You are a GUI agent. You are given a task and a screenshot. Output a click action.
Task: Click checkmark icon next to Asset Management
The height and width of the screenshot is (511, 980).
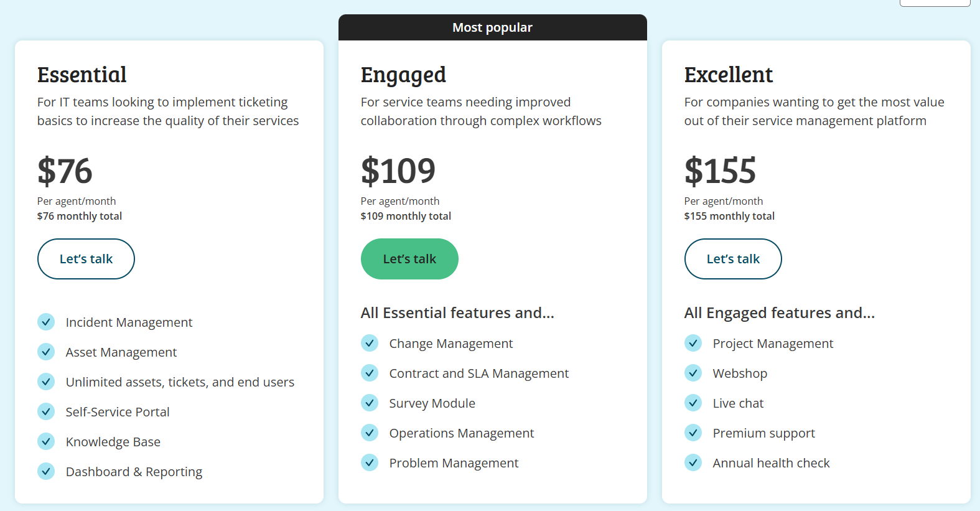coord(46,352)
